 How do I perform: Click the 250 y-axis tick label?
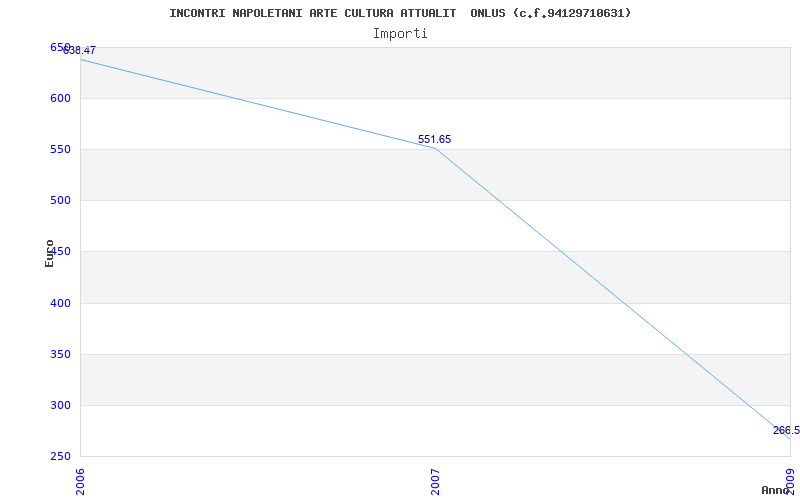(60, 457)
